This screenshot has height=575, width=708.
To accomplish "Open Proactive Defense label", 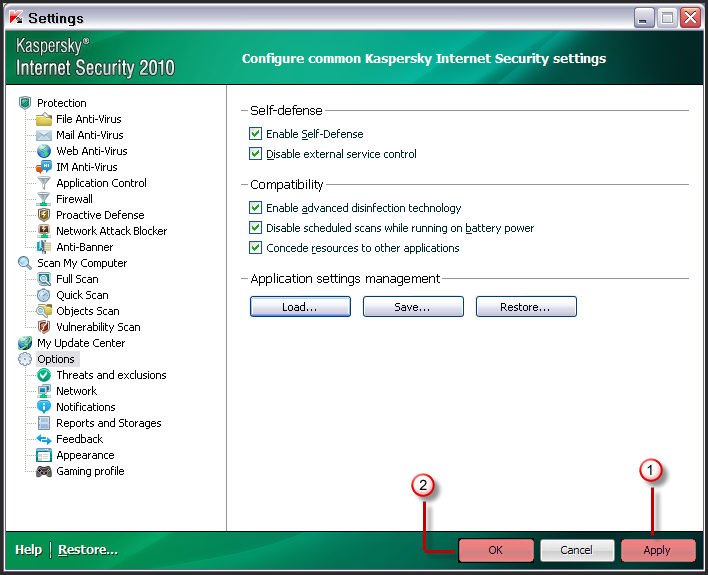I will [100, 215].
